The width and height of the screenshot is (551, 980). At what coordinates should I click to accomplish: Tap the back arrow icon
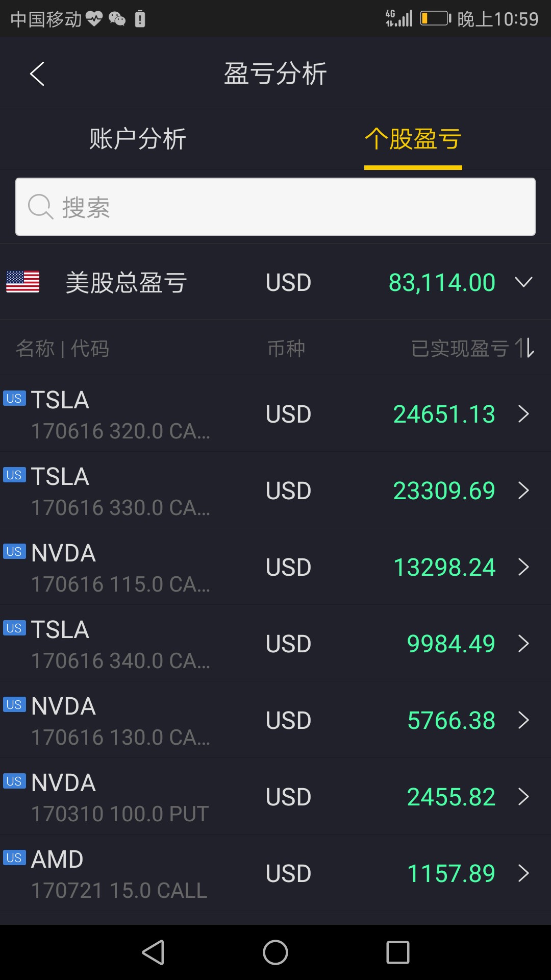click(37, 74)
